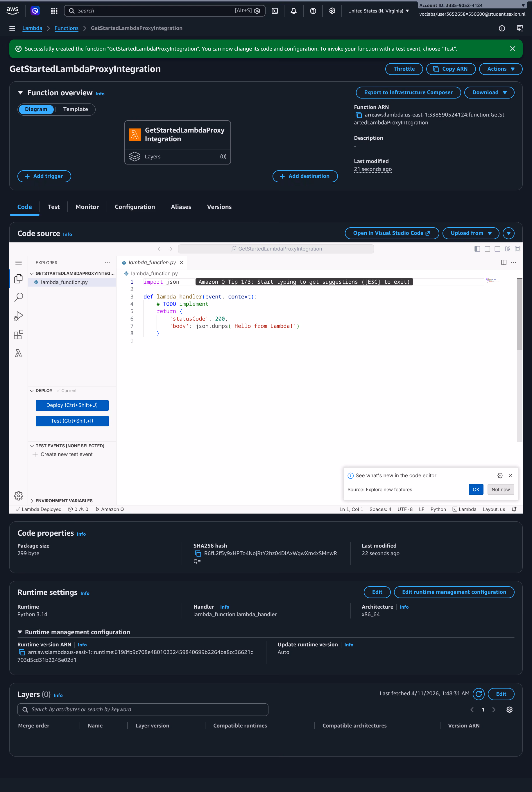Dismiss the green success banner

(513, 49)
